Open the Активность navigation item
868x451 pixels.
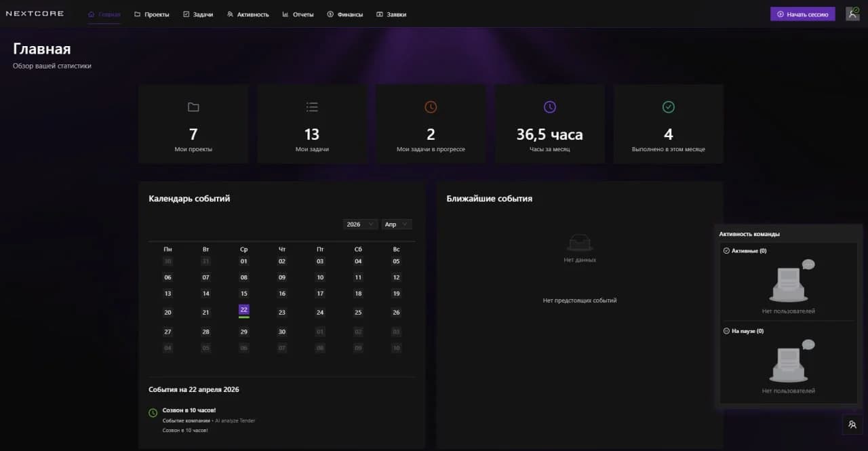point(248,14)
